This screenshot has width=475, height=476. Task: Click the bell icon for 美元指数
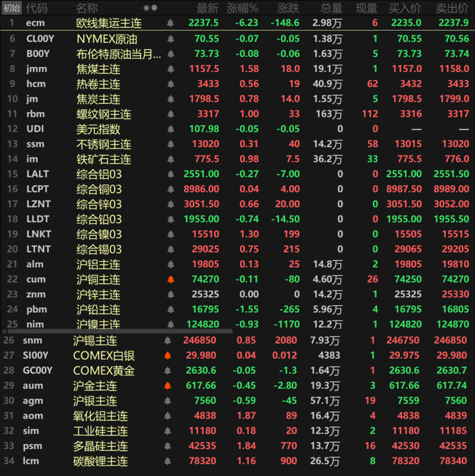pyautogui.click(x=170, y=129)
